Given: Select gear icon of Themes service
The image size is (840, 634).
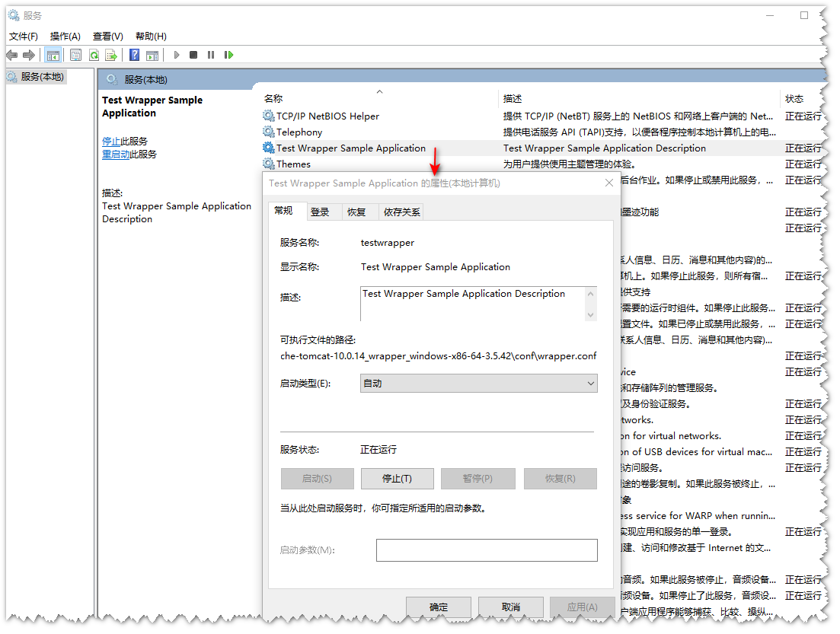Looking at the screenshot, I should pyautogui.click(x=268, y=164).
